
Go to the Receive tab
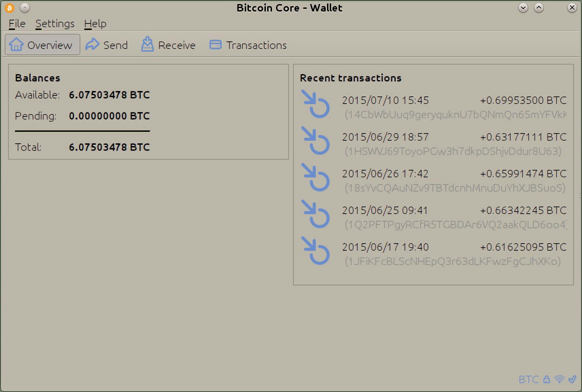point(169,45)
